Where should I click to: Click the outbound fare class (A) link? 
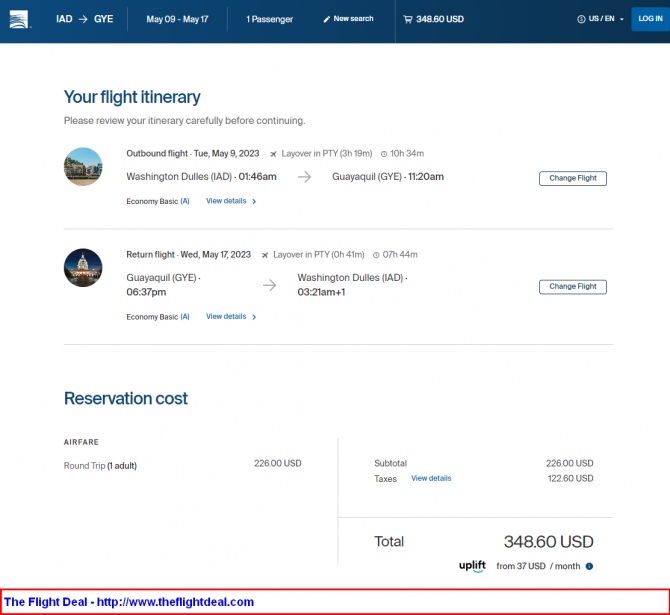185,201
